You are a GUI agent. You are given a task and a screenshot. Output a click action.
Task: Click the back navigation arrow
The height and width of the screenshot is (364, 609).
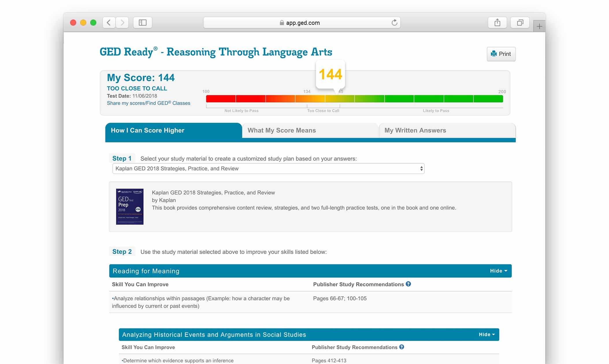[109, 23]
